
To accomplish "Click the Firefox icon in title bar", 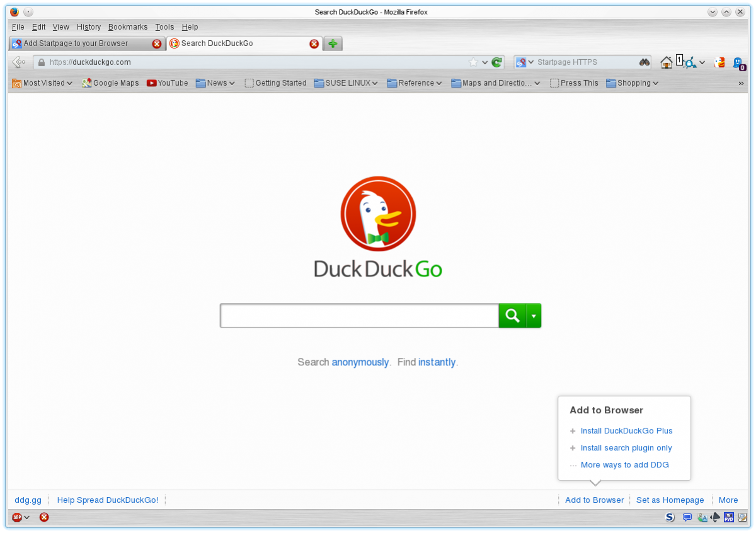I will pyautogui.click(x=14, y=12).
